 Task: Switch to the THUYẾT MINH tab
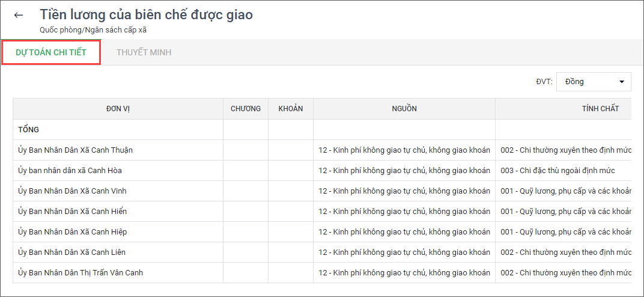pyautogui.click(x=144, y=52)
